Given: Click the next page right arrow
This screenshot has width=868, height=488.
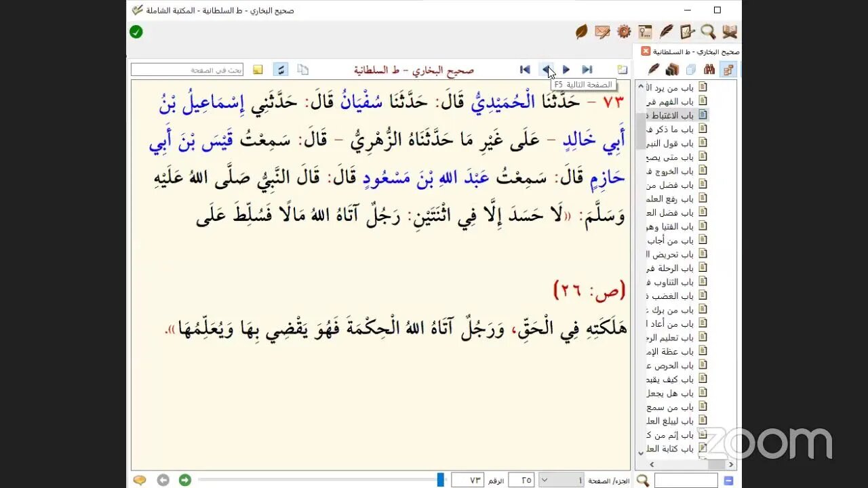Looking at the screenshot, I should (566, 69).
